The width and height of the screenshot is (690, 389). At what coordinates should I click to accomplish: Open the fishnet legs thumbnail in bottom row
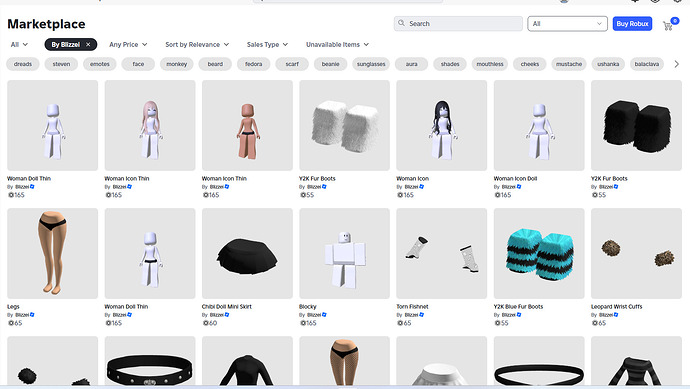tap(345, 362)
